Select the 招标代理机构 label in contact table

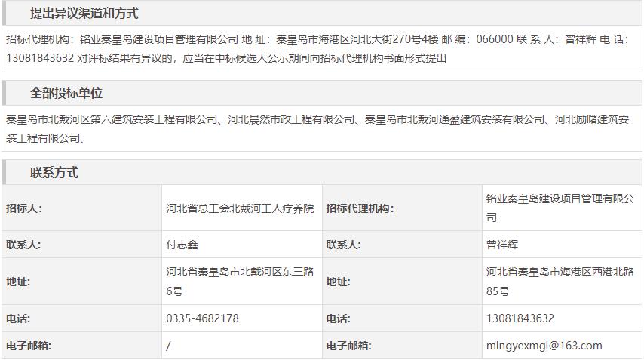point(360,208)
